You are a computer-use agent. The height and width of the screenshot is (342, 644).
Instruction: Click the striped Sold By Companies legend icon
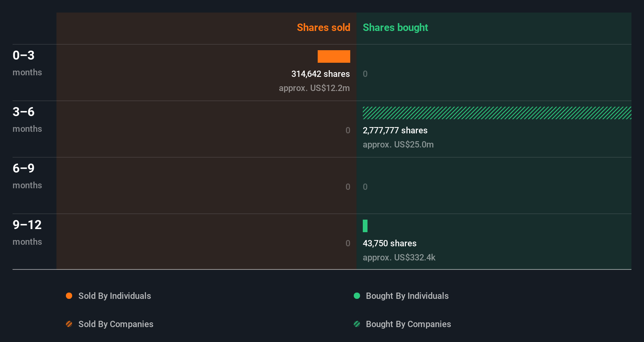point(69,324)
